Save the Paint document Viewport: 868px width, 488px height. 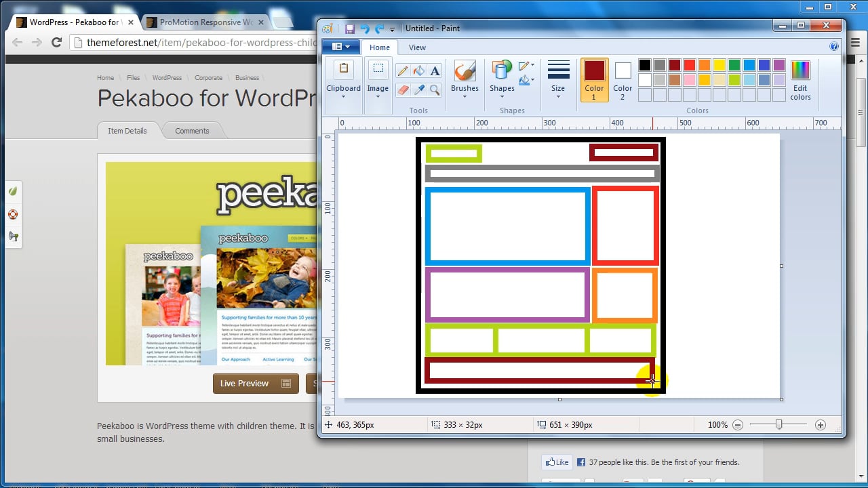point(349,28)
